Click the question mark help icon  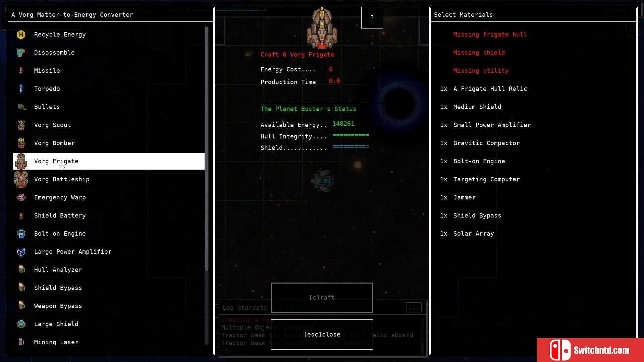click(372, 17)
